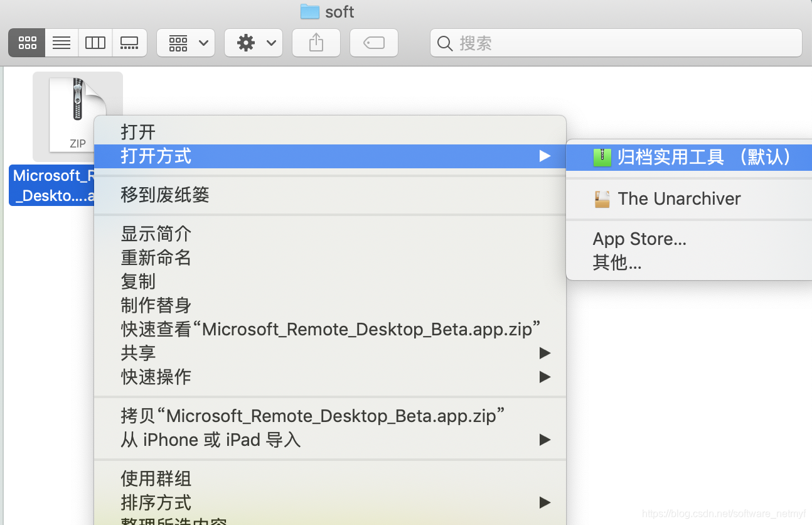Viewport: 812px width, 525px height.
Task: Expand the 快速操作 submenu arrow
Action: [545, 377]
